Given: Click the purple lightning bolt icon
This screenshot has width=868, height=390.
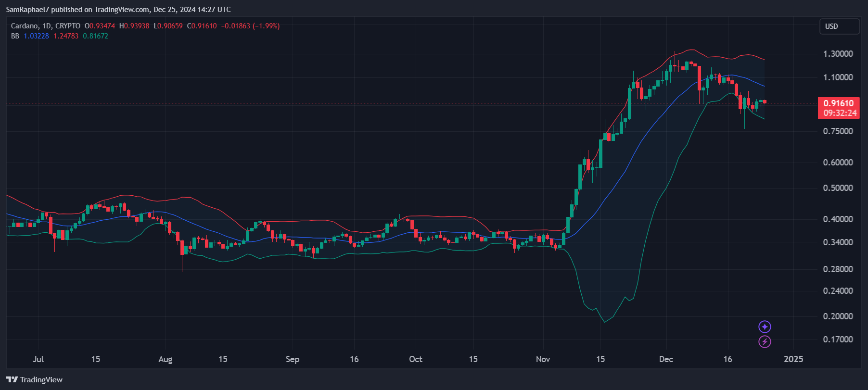Looking at the screenshot, I should pyautogui.click(x=765, y=342).
